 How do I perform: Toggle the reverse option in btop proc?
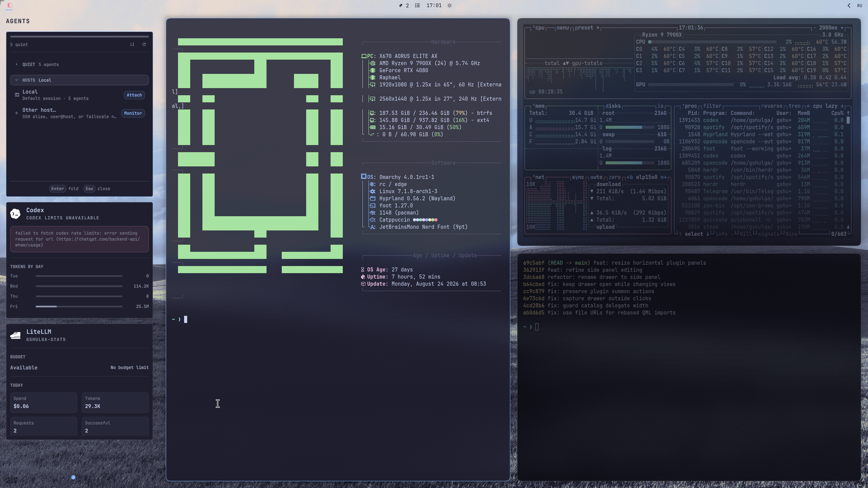(x=772, y=106)
